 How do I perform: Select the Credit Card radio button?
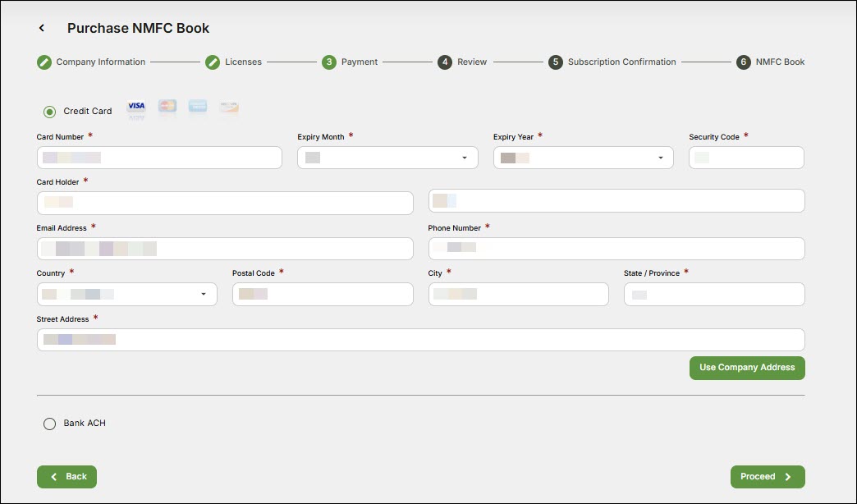click(x=50, y=112)
